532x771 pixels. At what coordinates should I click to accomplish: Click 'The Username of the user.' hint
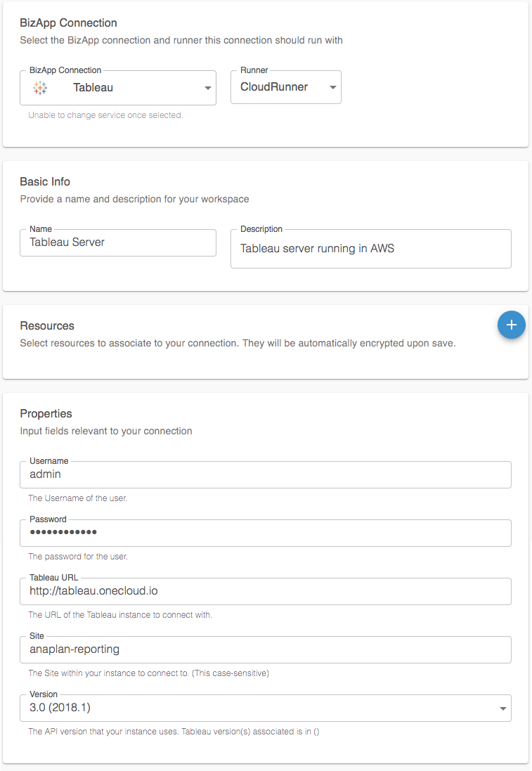78,498
